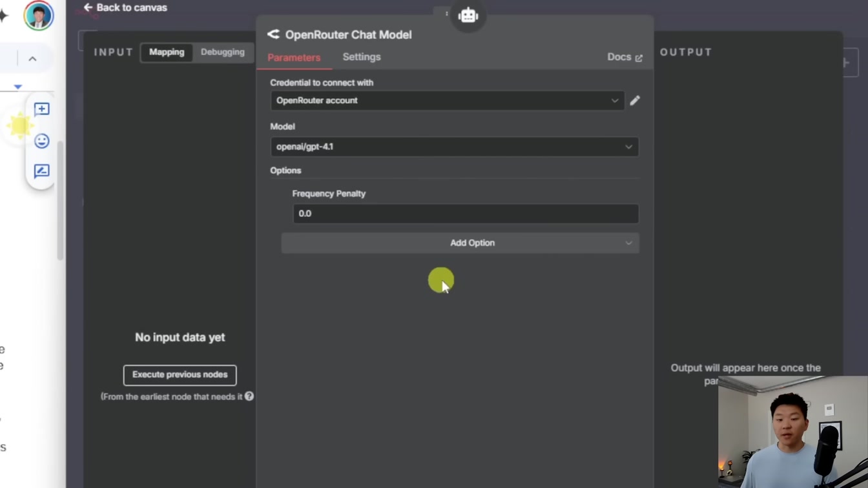The width and height of the screenshot is (868, 488).
Task: Expand the Add Option dropdown
Action: [x=460, y=243]
